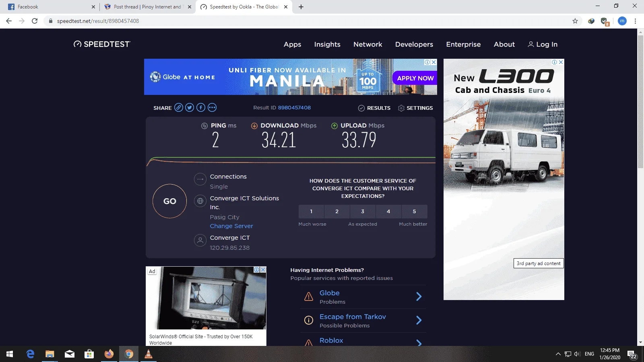
Task: Open the notification center
Action: point(632,354)
